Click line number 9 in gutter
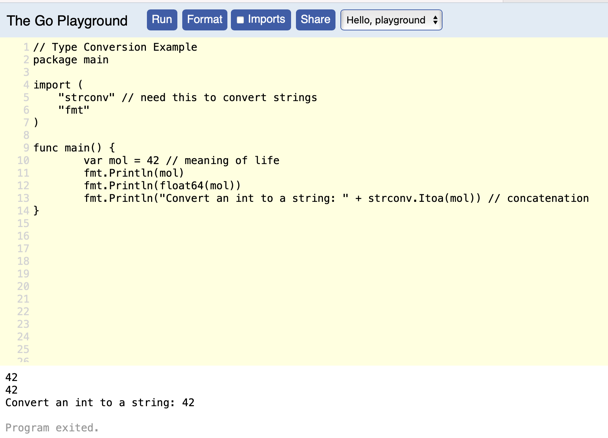Viewport: 608px width, 438px height. 26,148
